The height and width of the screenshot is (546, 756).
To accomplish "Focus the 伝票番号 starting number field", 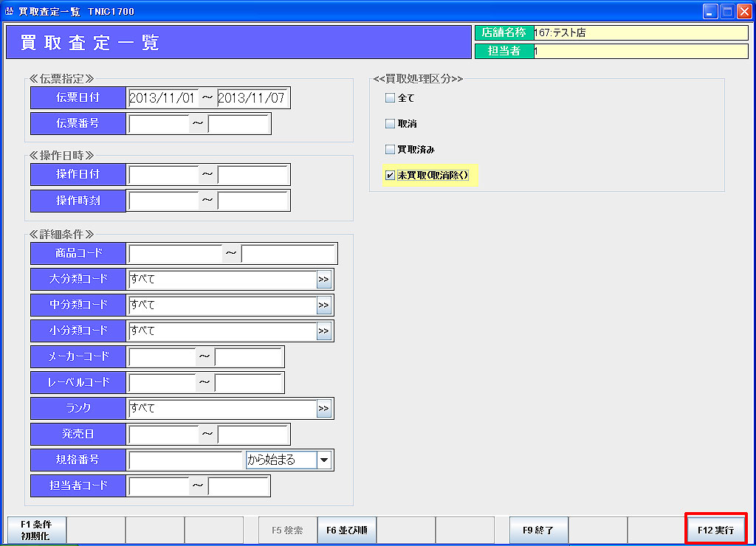I will tap(158, 124).
